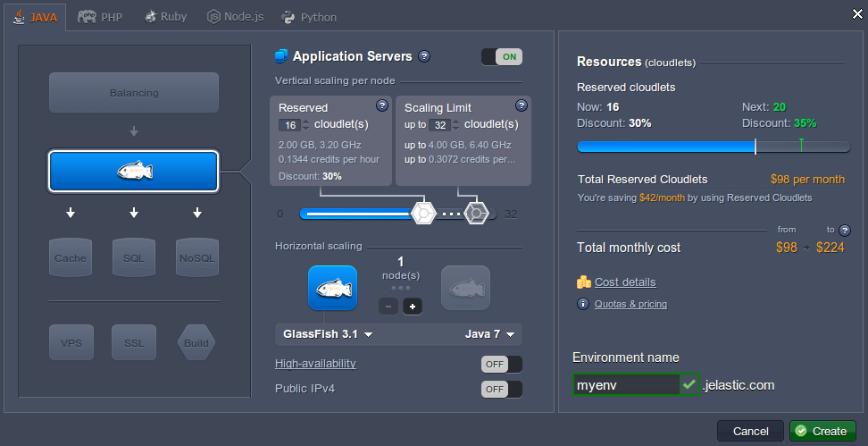The width and height of the screenshot is (868, 446).
Task: Click the 'Next: 20' cloudlets text
Action: click(764, 107)
